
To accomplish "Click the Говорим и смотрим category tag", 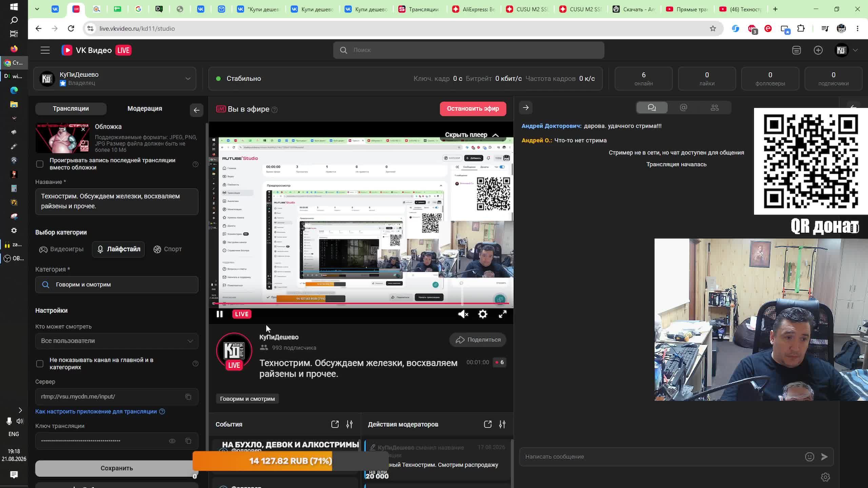I will tap(248, 399).
